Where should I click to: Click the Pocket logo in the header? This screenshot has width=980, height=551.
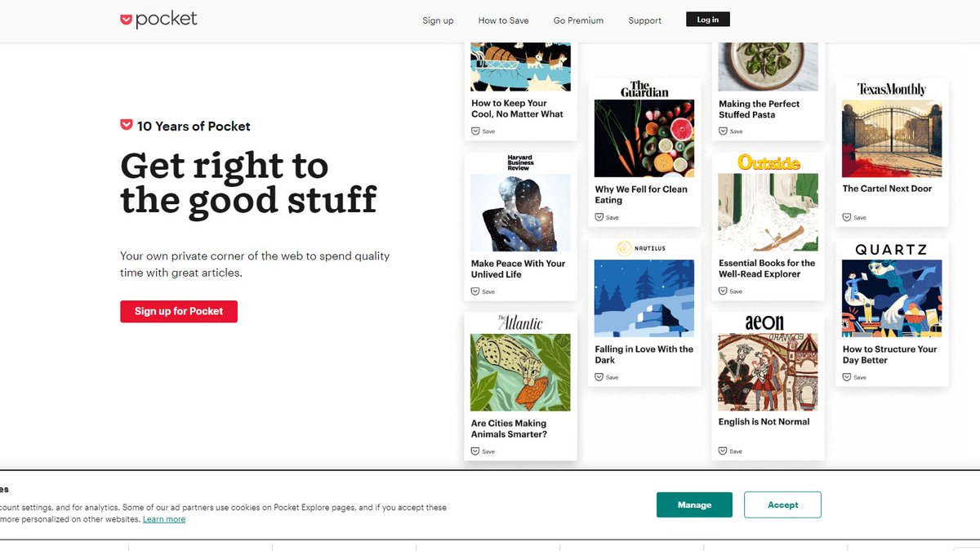(158, 19)
